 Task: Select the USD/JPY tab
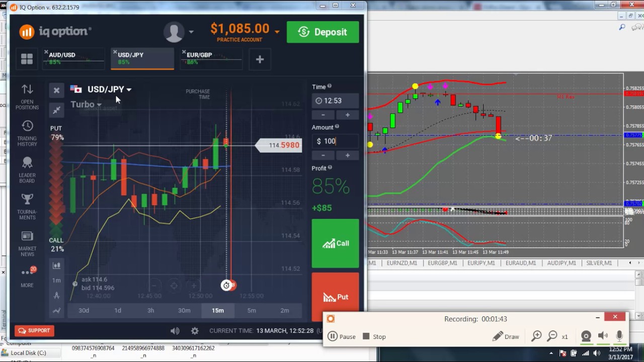142,59
